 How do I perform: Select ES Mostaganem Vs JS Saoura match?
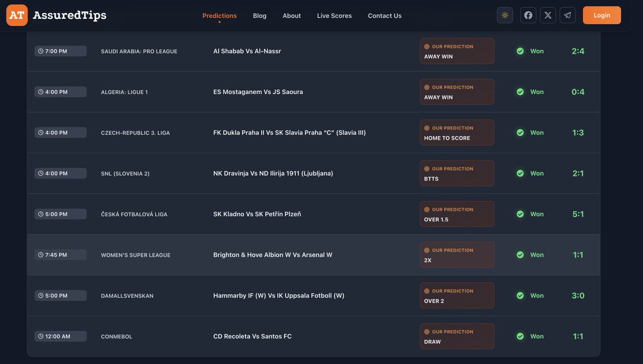coord(258,92)
